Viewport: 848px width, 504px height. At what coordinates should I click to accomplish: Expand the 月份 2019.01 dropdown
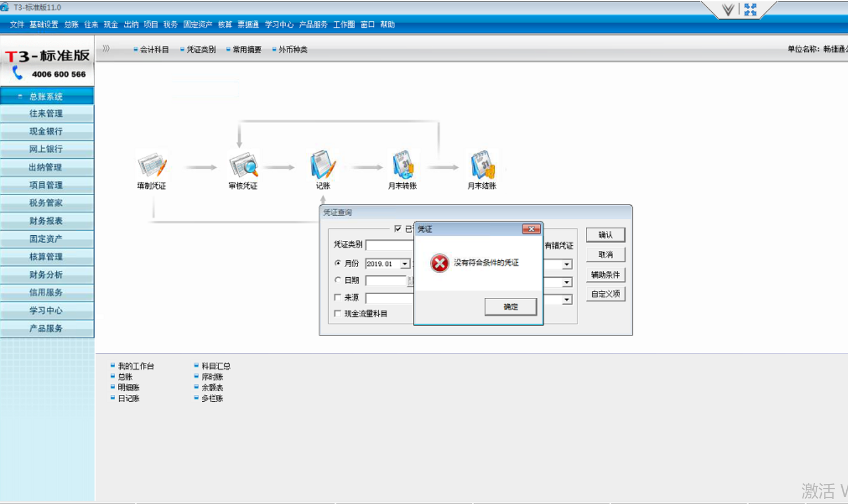pyautogui.click(x=405, y=264)
